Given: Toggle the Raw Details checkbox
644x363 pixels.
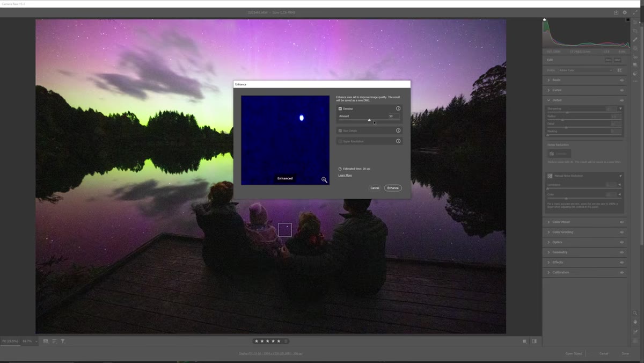Looking at the screenshot, I should [340, 130].
